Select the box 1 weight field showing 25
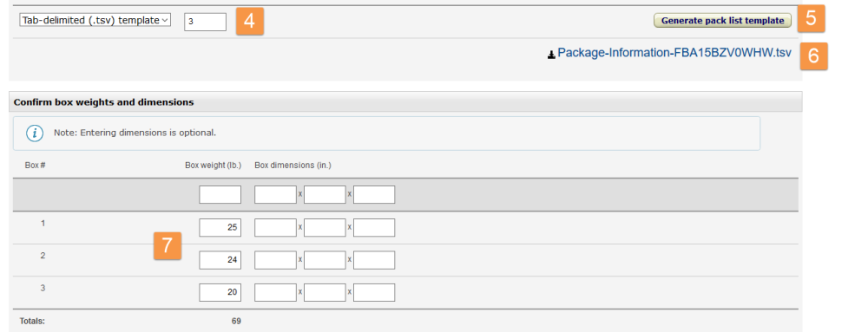This screenshot has height=332, width=868. tap(220, 228)
